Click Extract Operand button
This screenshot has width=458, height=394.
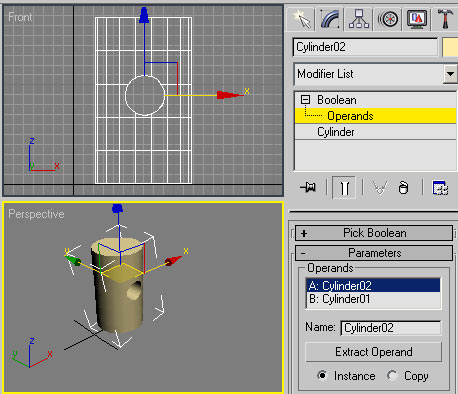click(373, 352)
